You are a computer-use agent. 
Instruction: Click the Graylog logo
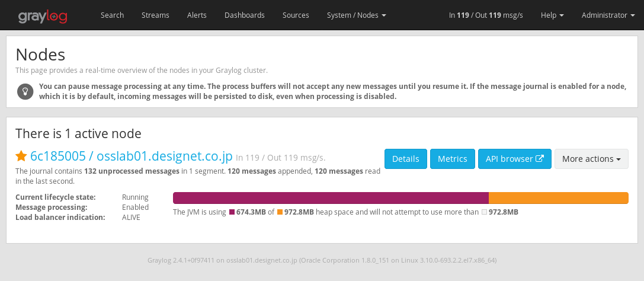42,15
